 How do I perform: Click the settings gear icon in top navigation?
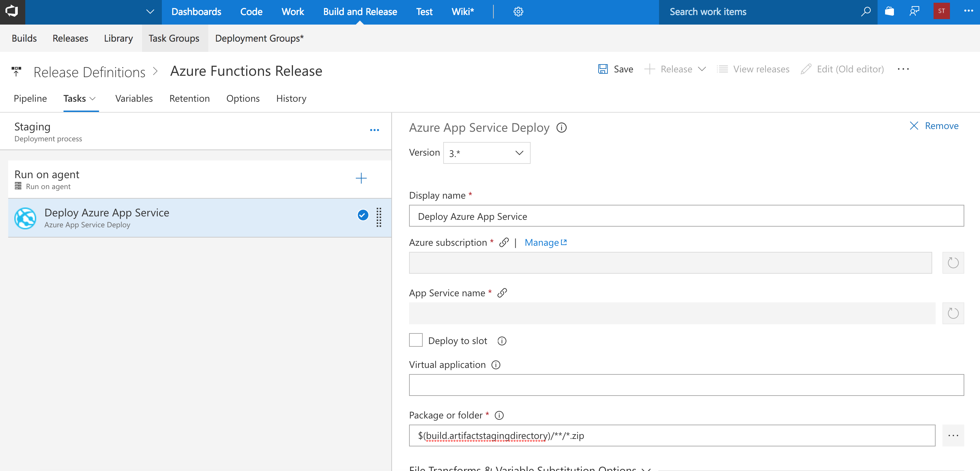point(518,12)
